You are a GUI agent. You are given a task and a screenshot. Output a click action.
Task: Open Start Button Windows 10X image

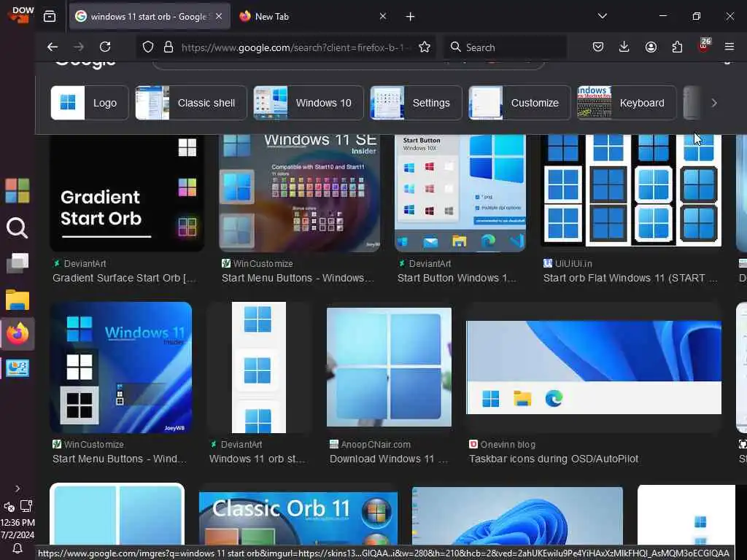[x=460, y=192]
